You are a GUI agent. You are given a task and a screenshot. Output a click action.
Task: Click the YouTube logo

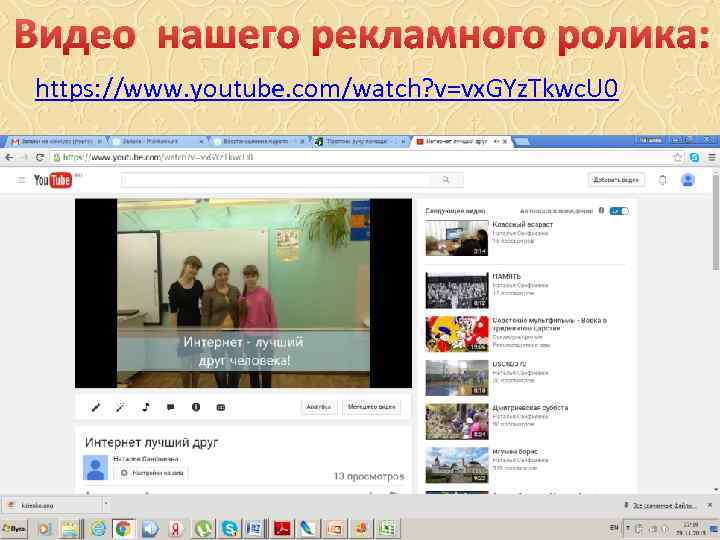(x=53, y=180)
